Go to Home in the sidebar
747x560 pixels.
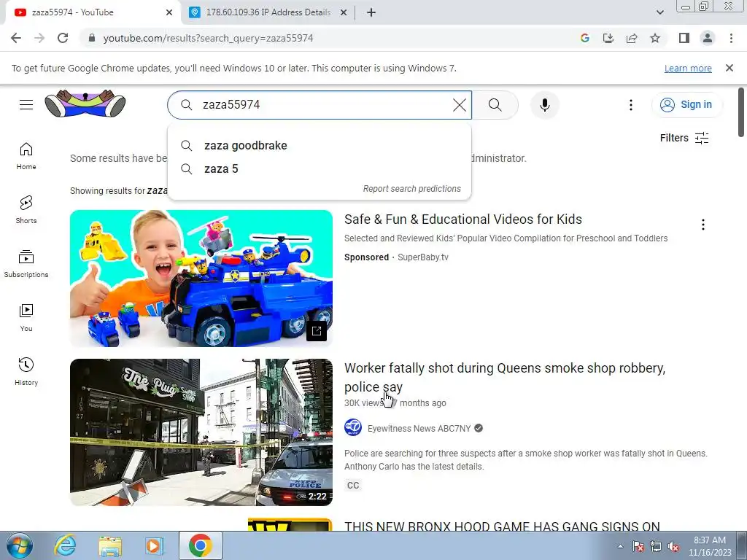[26, 156]
